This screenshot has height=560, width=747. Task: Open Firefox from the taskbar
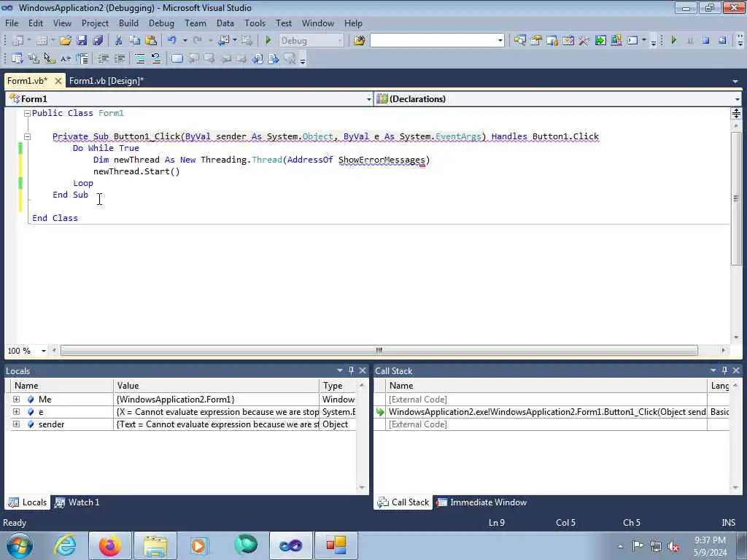click(109, 545)
